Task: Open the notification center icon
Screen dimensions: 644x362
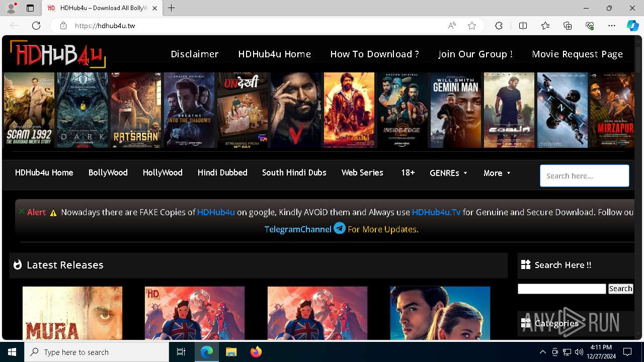Action: point(627,352)
